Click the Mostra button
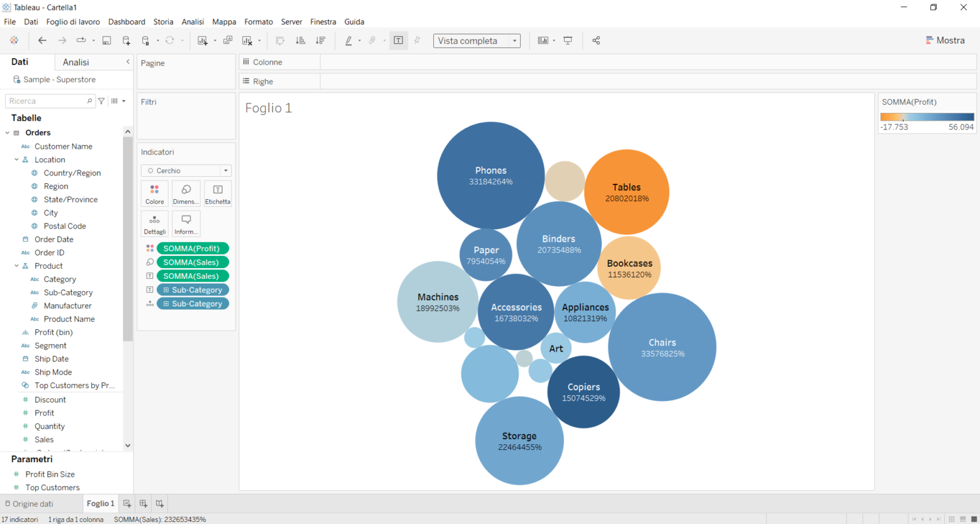 tap(945, 40)
